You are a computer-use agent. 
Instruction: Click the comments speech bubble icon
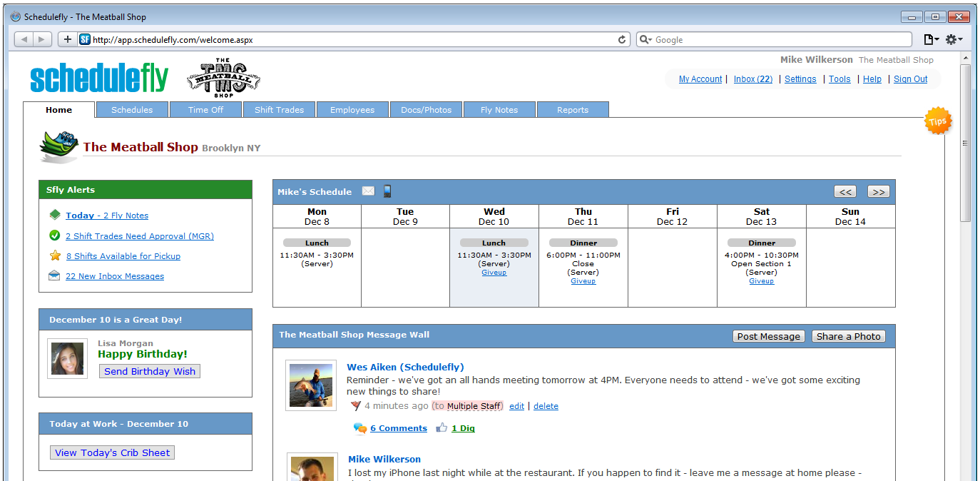click(360, 428)
